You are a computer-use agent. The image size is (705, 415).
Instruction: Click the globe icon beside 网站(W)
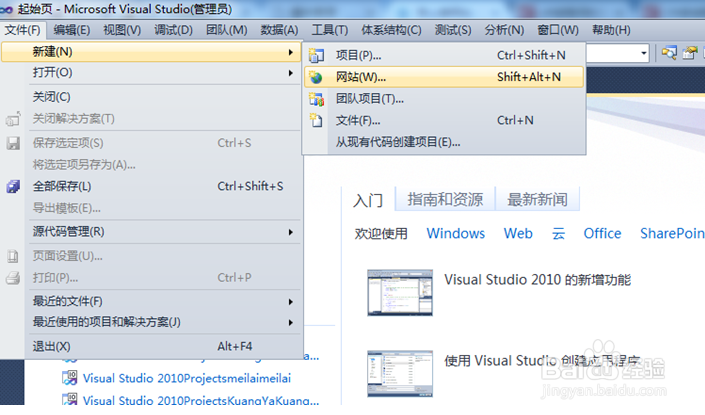(316, 77)
